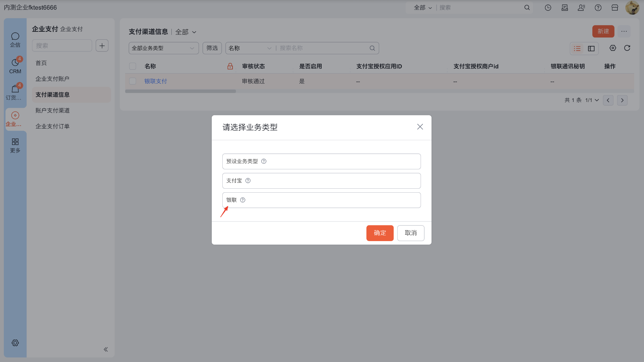Open the 全部业务类型 filter dropdown
This screenshot has width=644, height=362.
pos(164,48)
